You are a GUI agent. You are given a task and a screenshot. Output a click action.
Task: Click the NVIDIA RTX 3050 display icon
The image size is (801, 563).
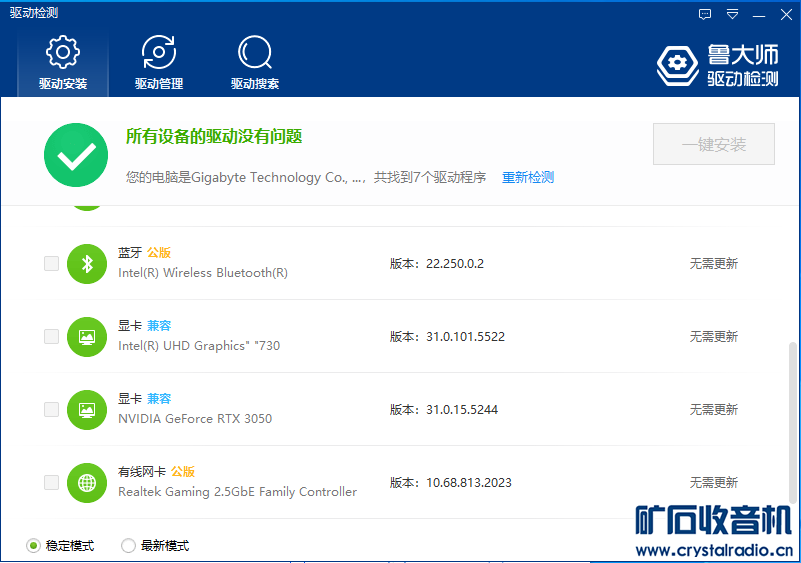click(x=87, y=410)
